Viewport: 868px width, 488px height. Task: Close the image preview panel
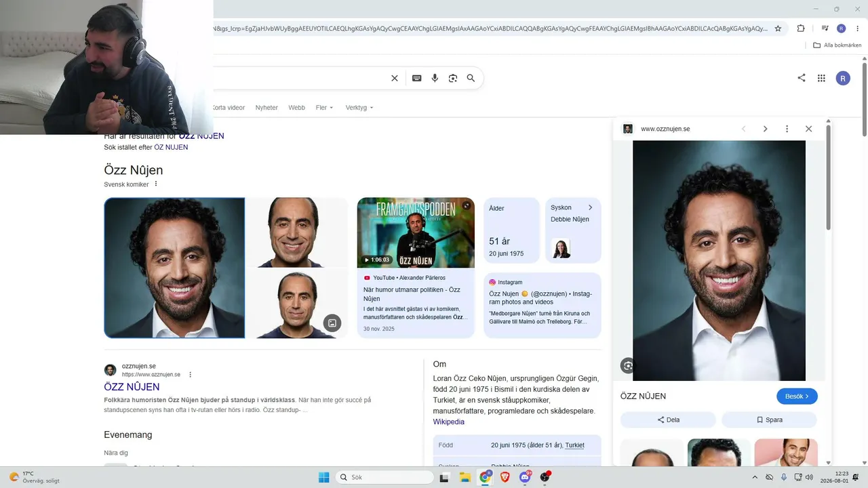[x=808, y=129]
